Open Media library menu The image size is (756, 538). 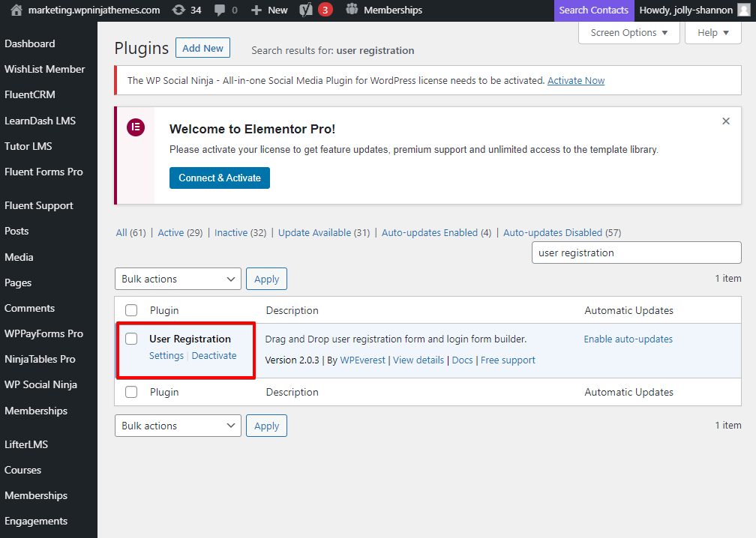(x=19, y=257)
